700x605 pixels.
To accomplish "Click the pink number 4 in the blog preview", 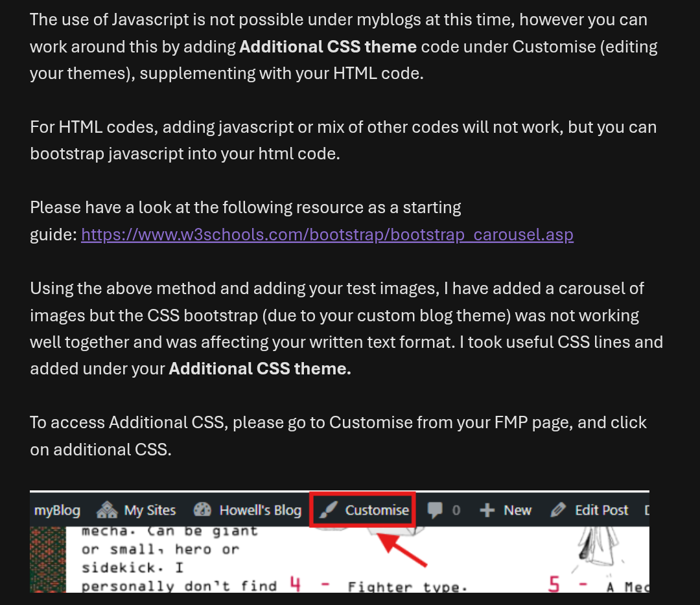I will 296,585.
